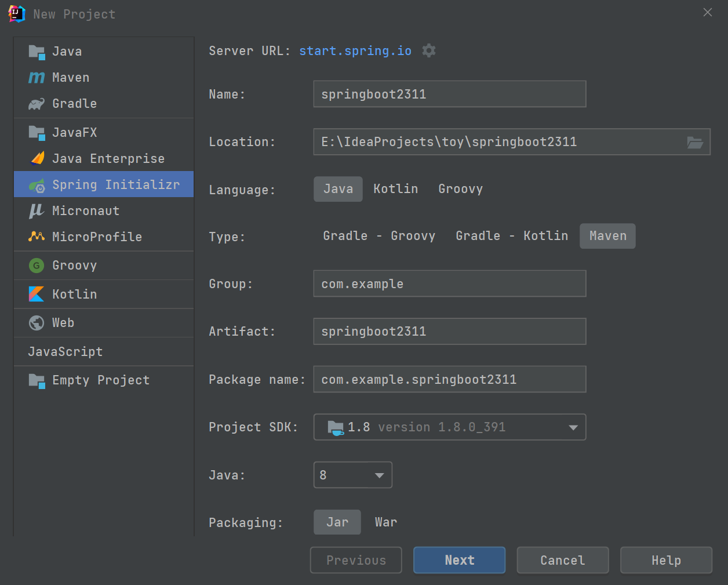This screenshot has height=585, width=728.
Task: Click the Package name input field
Action: point(450,379)
